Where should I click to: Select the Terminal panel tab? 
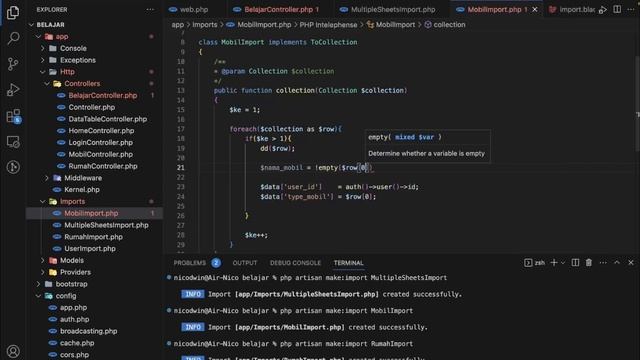tap(348, 263)
